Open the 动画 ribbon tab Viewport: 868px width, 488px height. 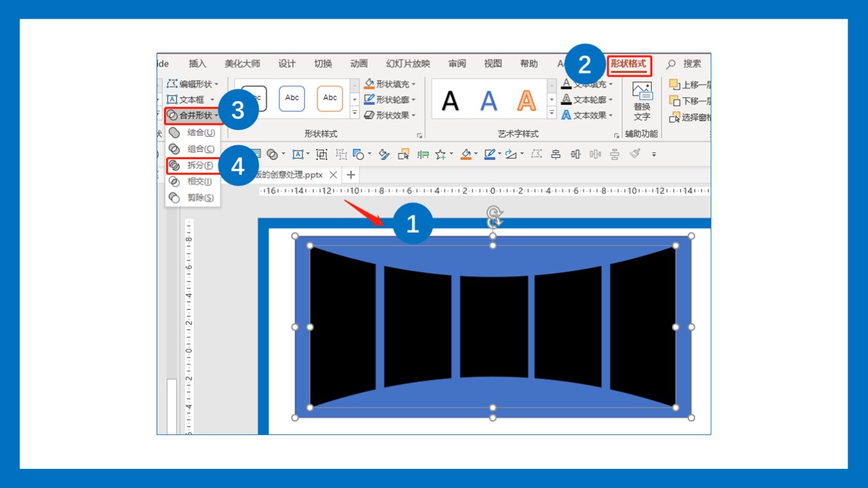coord(359,63)
